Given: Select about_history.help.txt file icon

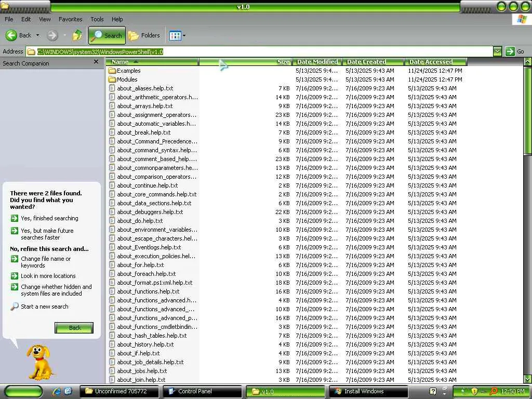Looking at the screenshot, I should pyautogui.click(x=112, y=344).
